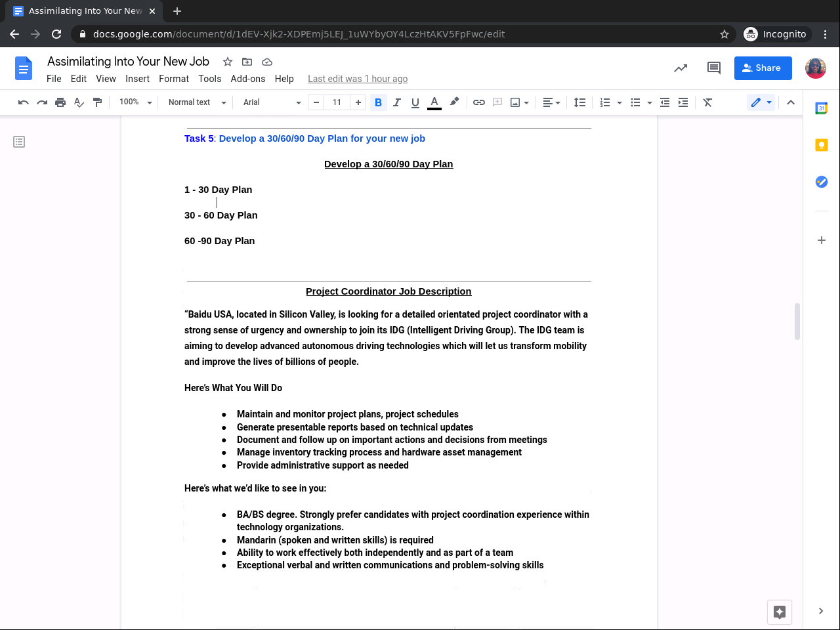The height and width of the screenshot is (630, 840).
Task: Decrease the paragraph indent
Action: click(665, 102)
